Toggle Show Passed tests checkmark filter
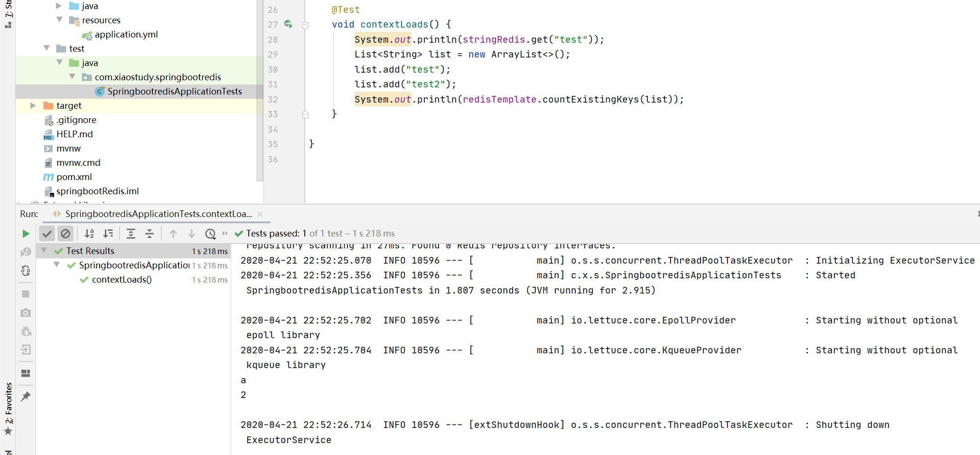Screen dimensions: 980x455 [x=47, y=234]
